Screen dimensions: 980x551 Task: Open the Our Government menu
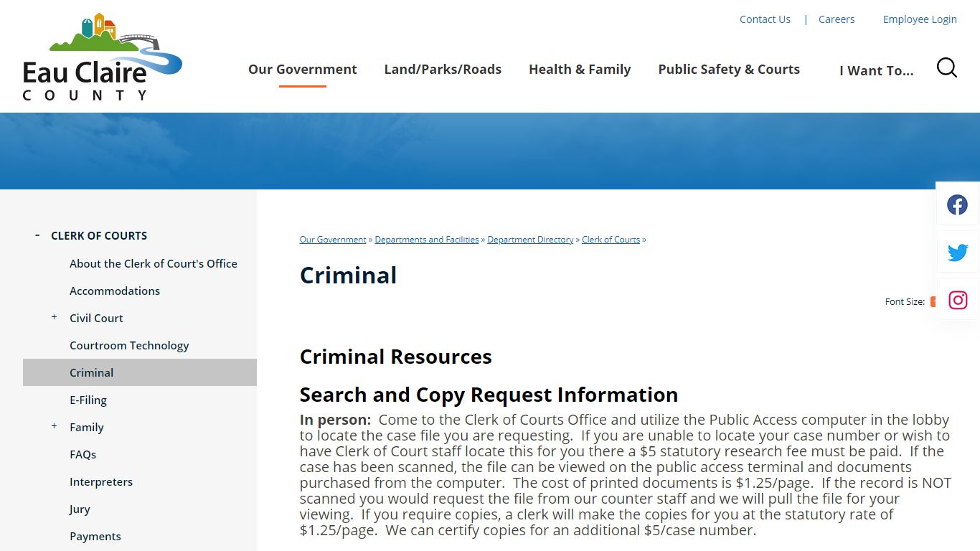[302, 69]
